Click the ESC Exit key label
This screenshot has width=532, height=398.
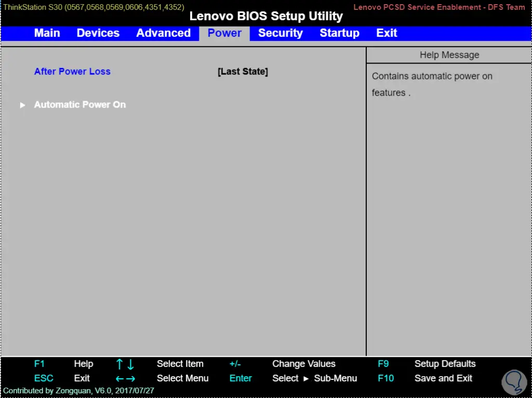(44, 378)
